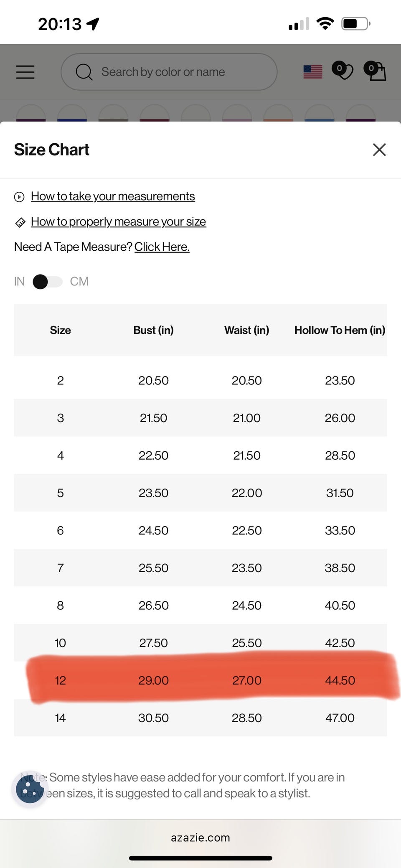This screenshot has width=401, height=868.
Task: Open 'How to take your measurements' link
Action: click(x=113, y=196)
